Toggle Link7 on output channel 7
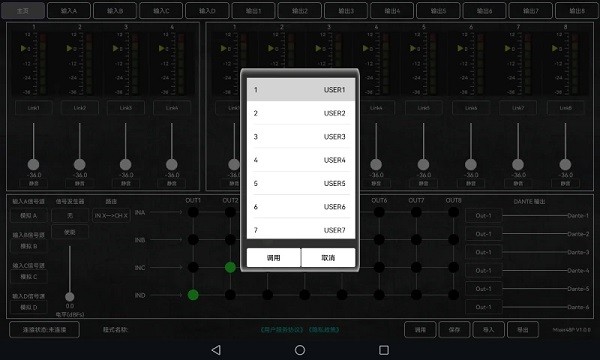 (x=518, y=108)
